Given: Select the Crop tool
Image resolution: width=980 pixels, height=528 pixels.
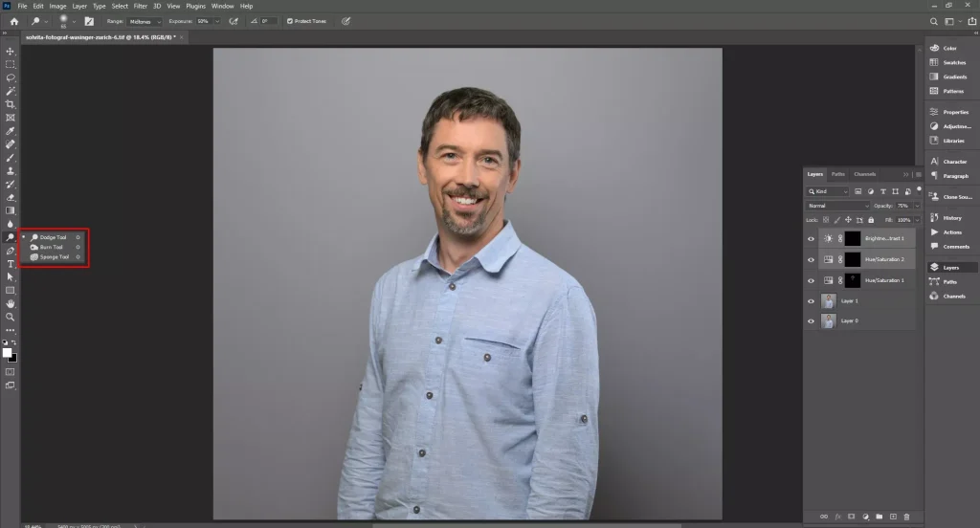Looking at the screenshot, I should click(11, 104).
